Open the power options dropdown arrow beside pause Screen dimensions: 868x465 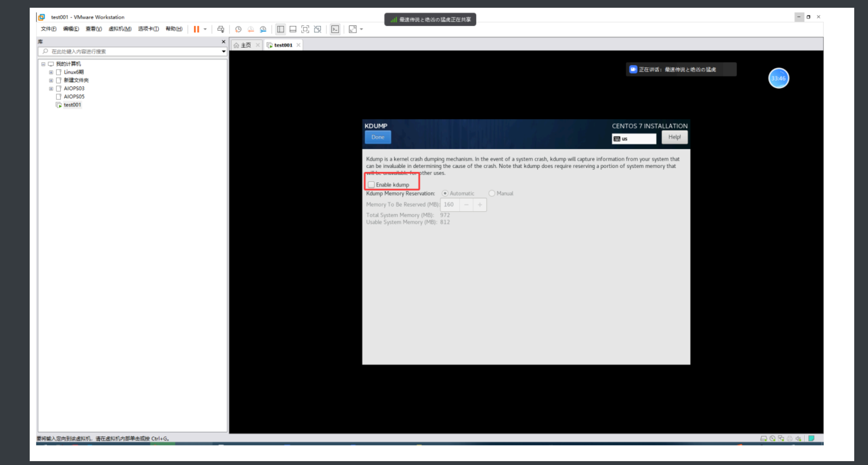(205, 29)
